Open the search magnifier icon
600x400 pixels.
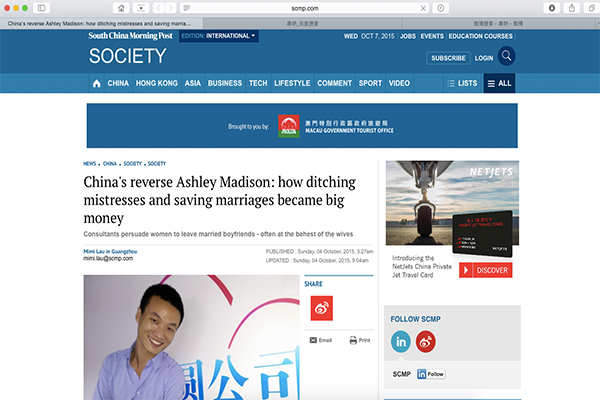pos(508,57)
